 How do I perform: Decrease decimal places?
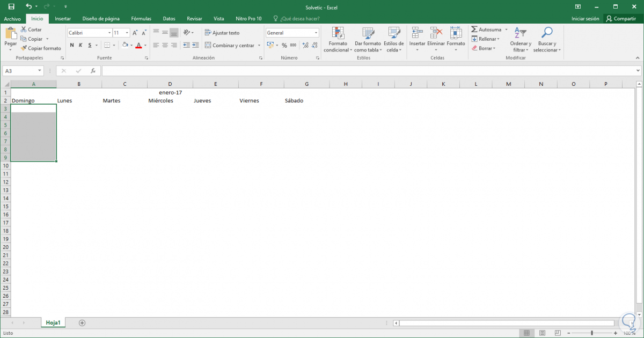313,46
